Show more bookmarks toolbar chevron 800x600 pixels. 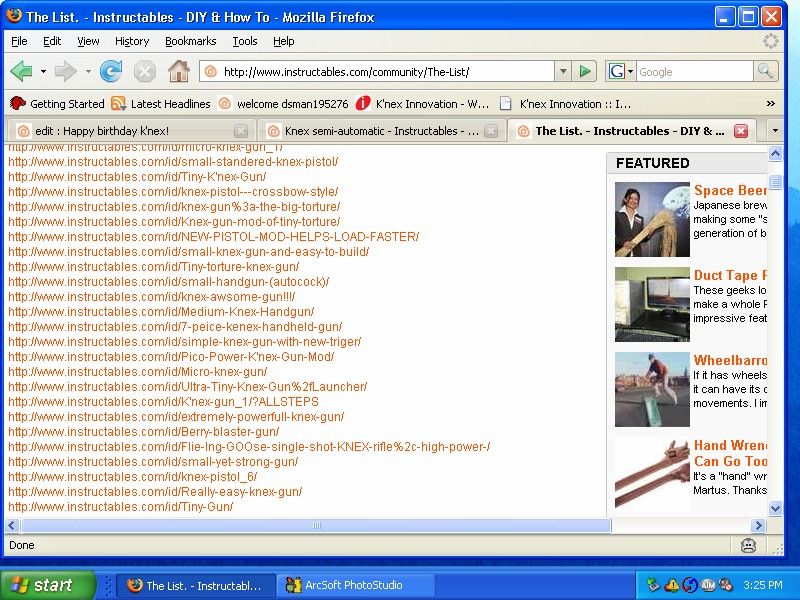pos(770,104)
